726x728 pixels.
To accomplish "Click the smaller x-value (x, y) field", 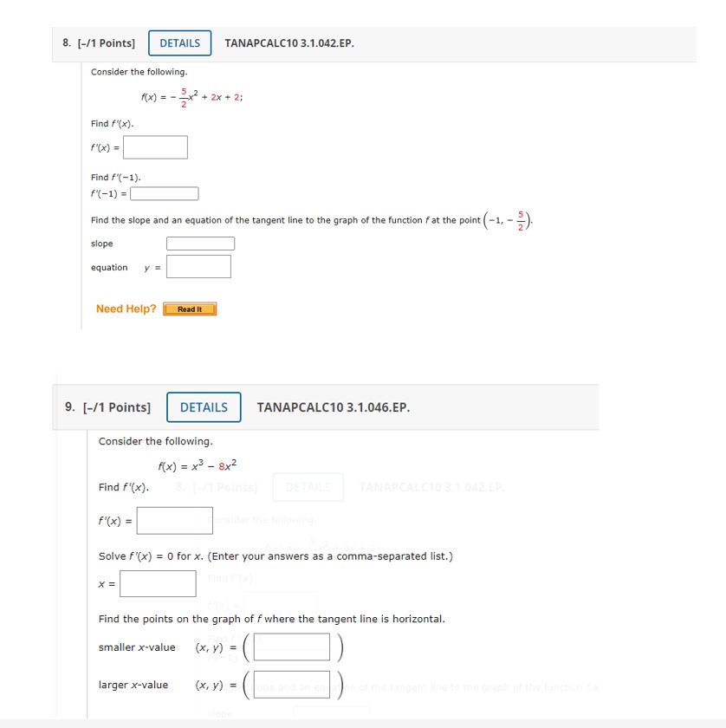I will click(290, 647).
